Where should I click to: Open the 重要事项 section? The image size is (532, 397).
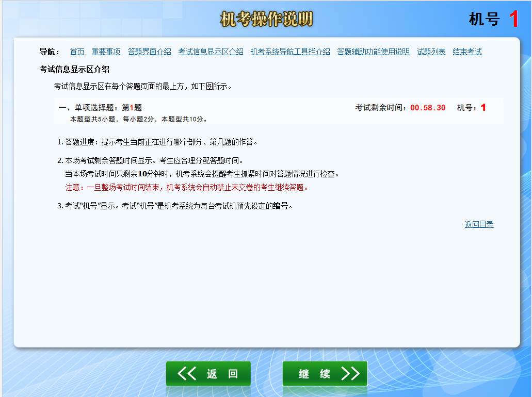tap(105, 52)
